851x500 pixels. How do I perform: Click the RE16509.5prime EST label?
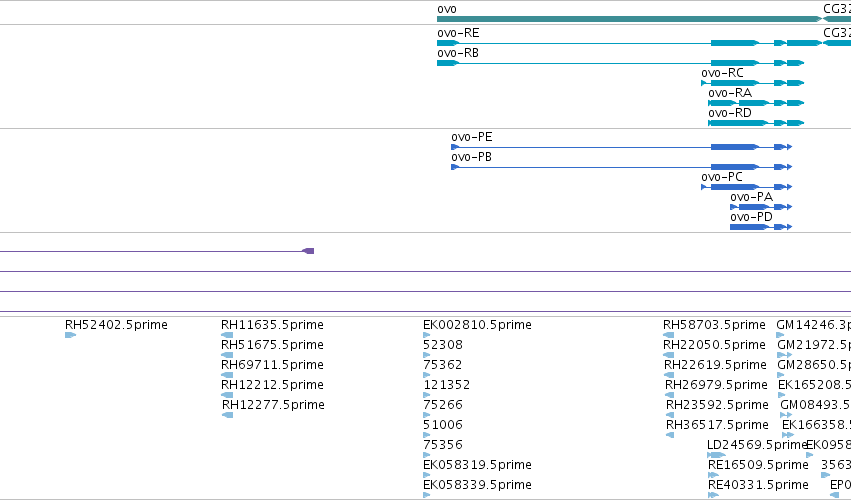coord(758,465)
